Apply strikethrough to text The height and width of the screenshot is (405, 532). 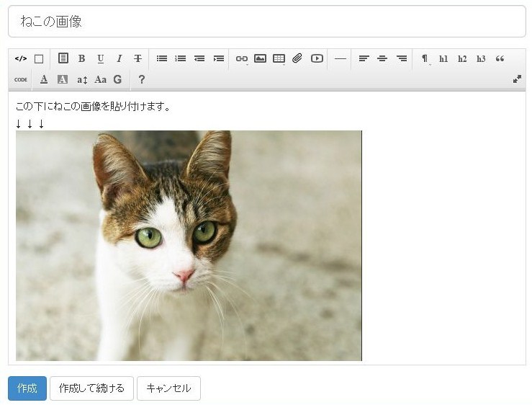click(x=138, y=59)
